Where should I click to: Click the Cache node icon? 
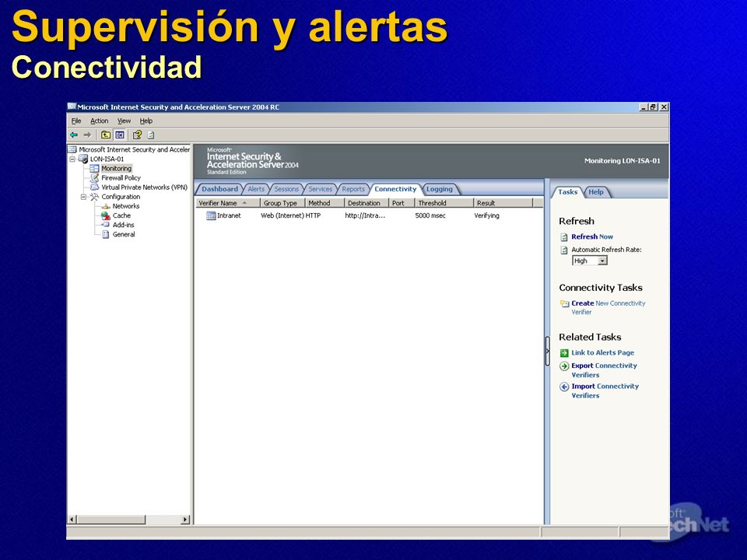[x=106, y=215]
